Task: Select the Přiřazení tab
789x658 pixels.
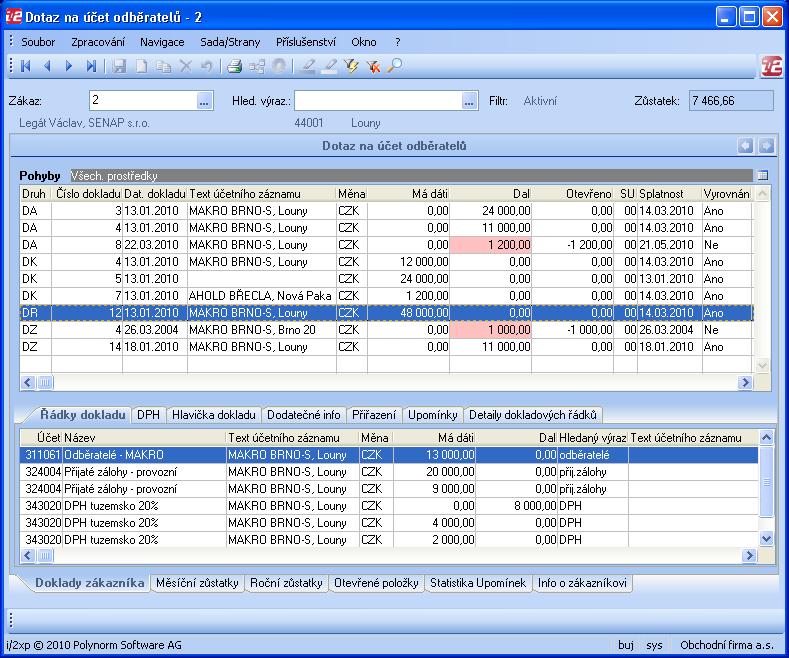Action: click(x=374, y=415)
